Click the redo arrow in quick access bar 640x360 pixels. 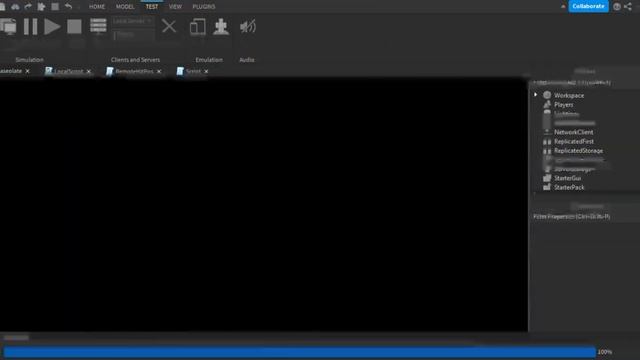tap(28, 6)
